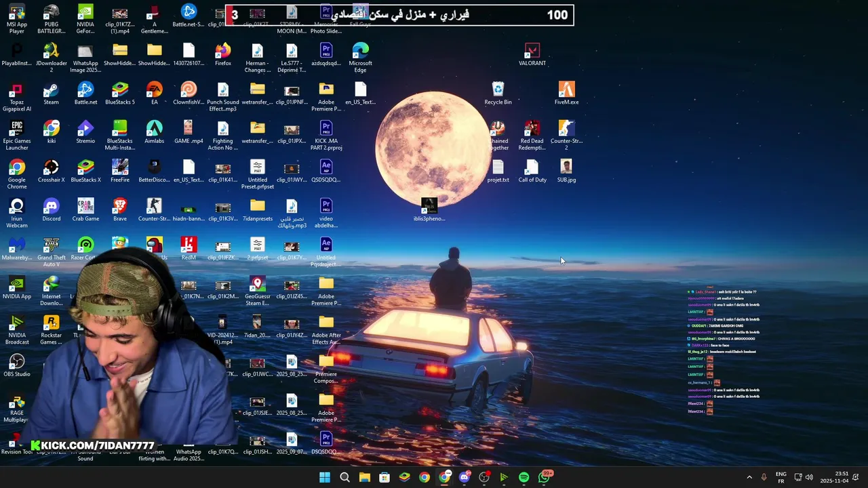The height and width of the screenshot is (488, 868).
Task: Open the Stremio desktop shortcut
Action: (x=85, y=132)
